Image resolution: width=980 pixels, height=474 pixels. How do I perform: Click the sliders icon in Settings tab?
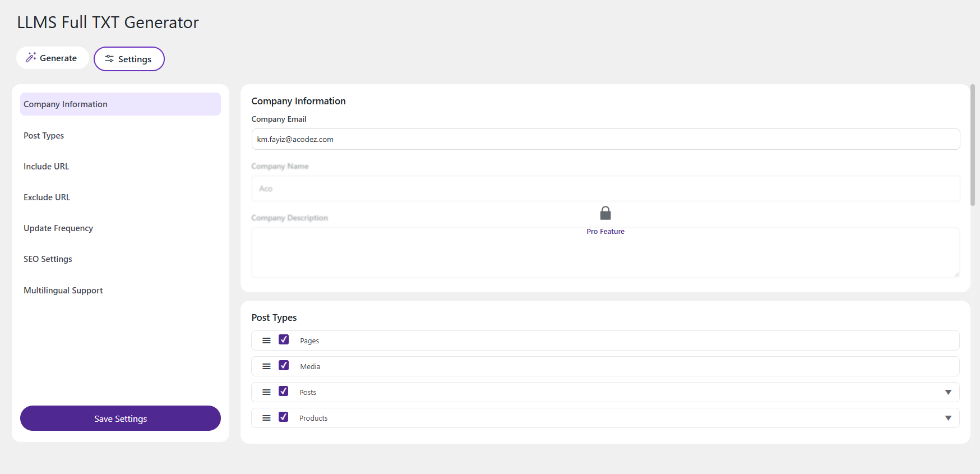[x=109, y=59]
